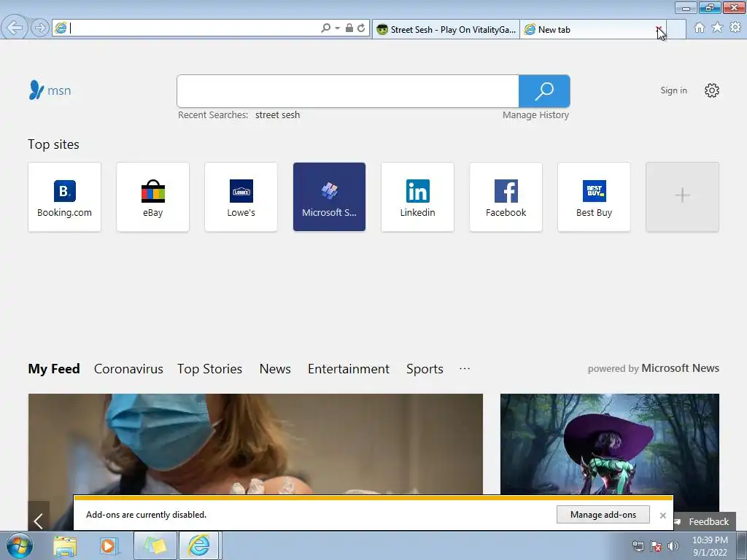
Task: Open Windows Explorer from the taskbar
Action: pyautogui.click(x=65, y=546)
